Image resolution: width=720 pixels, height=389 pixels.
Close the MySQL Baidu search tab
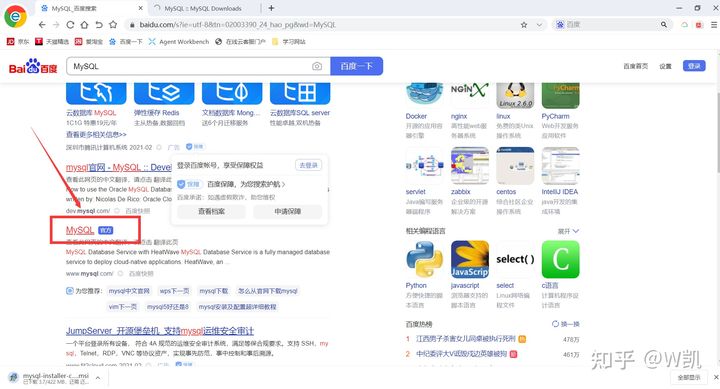click(x=141, y=8)
